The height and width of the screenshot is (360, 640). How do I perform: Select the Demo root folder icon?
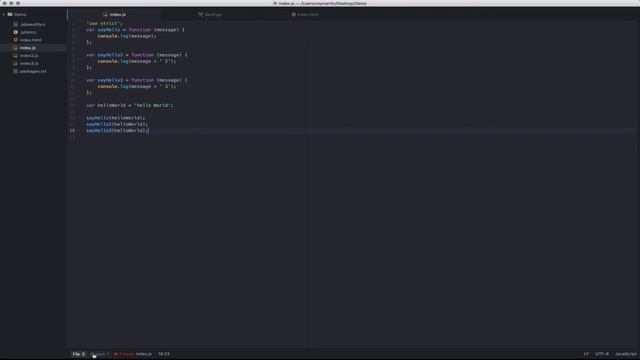10,14
